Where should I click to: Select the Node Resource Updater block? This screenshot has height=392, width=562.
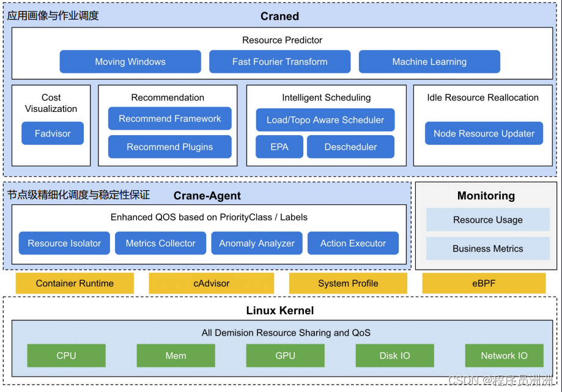(x=484, y=133)
